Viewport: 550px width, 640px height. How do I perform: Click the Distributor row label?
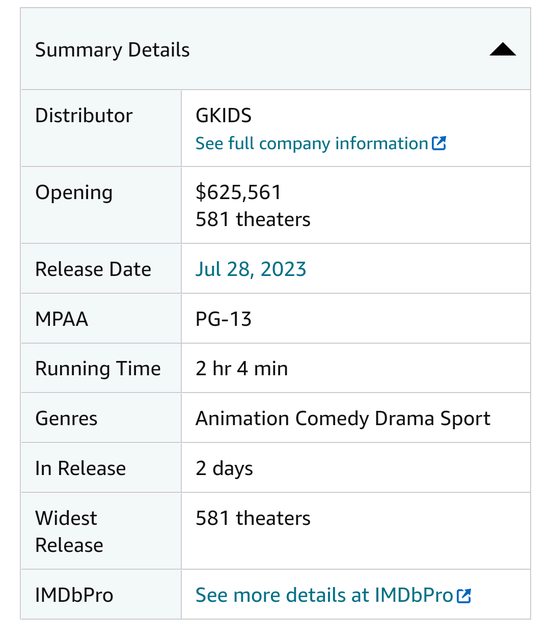tap(84, 116)
